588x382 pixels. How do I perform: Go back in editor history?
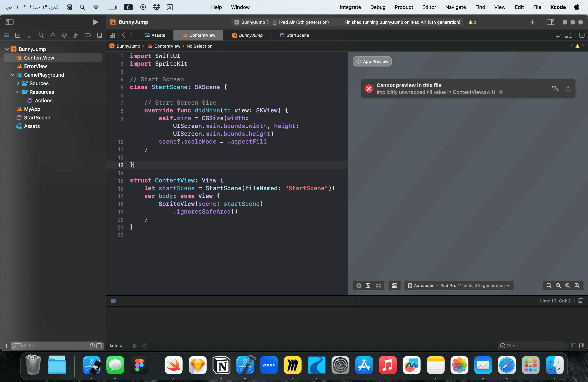pyautogui.click(x=123, y=35)
